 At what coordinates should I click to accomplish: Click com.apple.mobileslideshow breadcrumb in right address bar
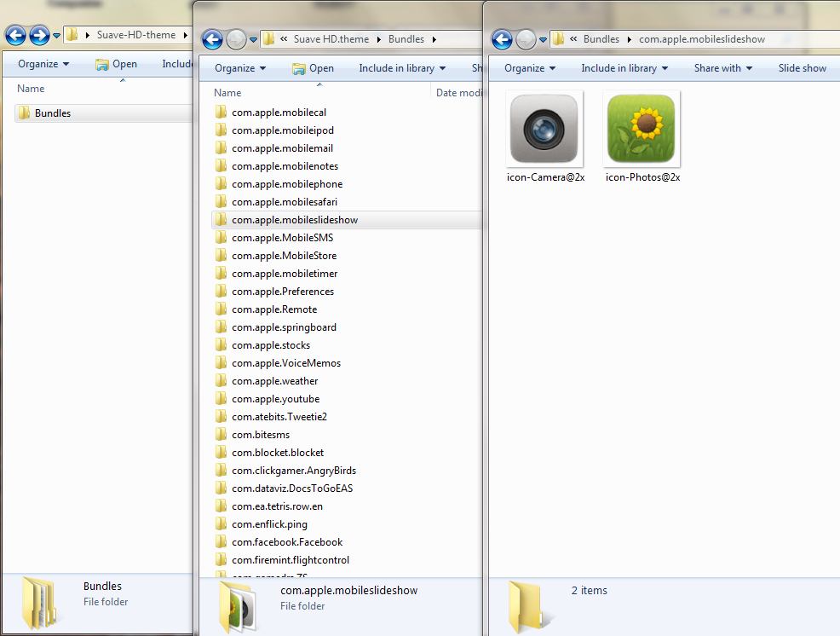702,39
